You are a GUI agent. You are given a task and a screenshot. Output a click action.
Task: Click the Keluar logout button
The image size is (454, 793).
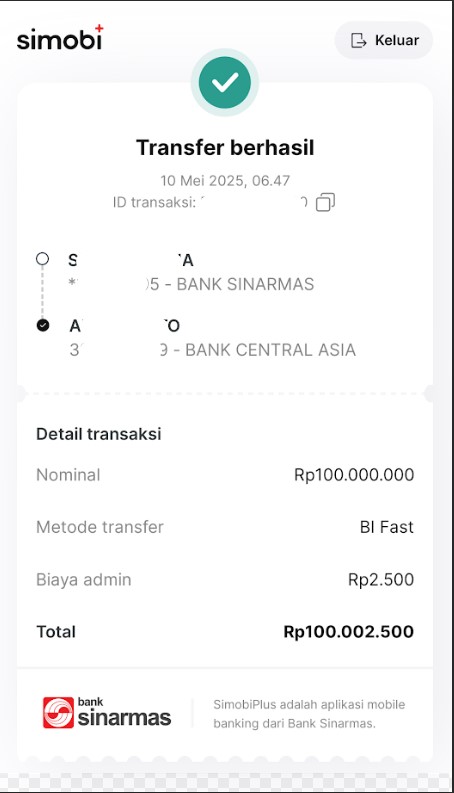coord(384,40)
